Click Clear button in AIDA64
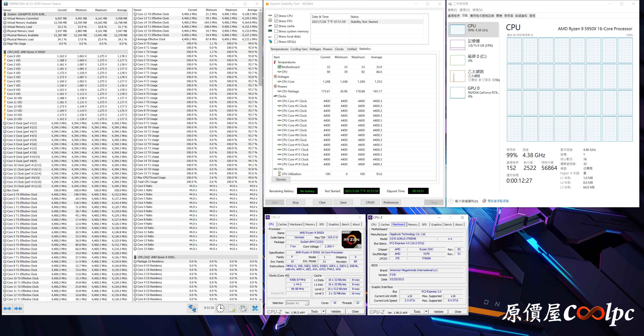Screen dimensions: 644x336 (322, 203)
